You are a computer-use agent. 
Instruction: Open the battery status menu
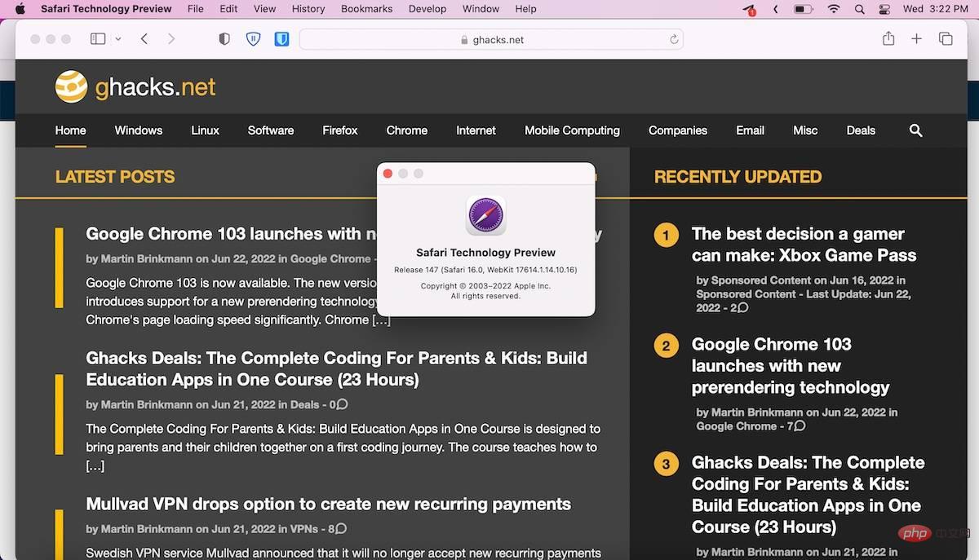click(803, 9)
